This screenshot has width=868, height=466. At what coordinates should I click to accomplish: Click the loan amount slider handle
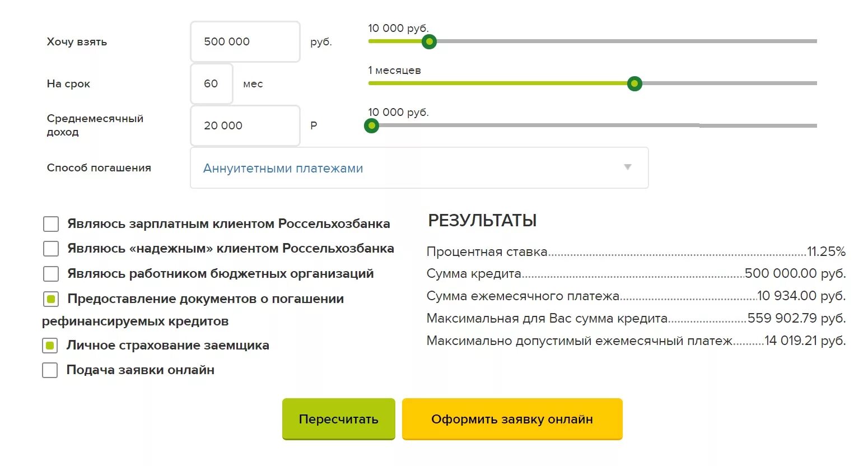coord(429,41)
